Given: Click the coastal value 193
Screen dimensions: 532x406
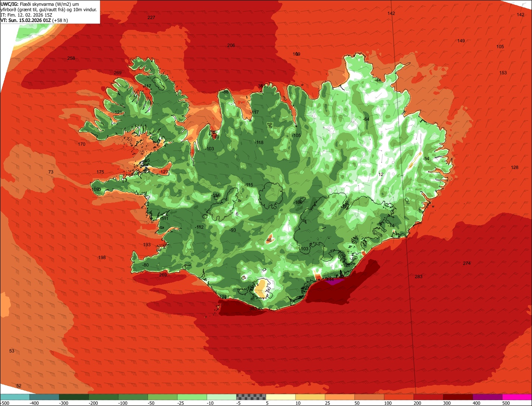Looking at the screenshot, I should pos(147,245).
